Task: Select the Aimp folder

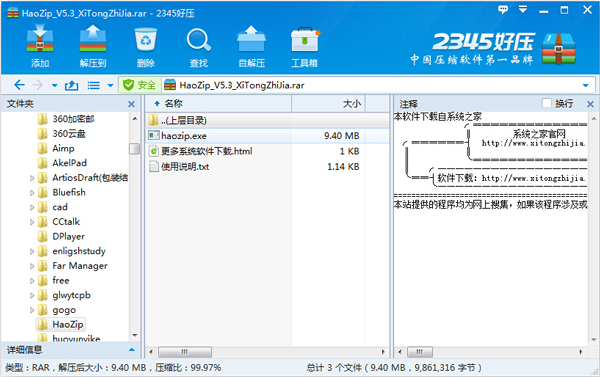Action: click(x=56, y=148)
